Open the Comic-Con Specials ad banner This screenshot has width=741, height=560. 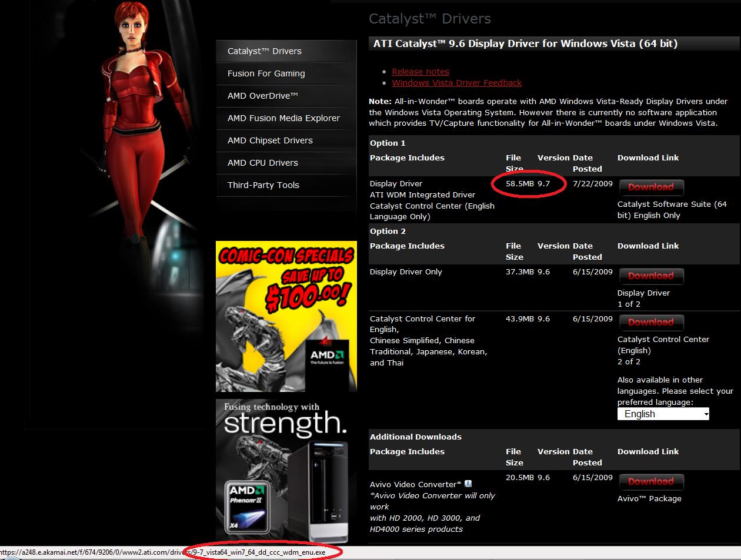coord(286,316)
